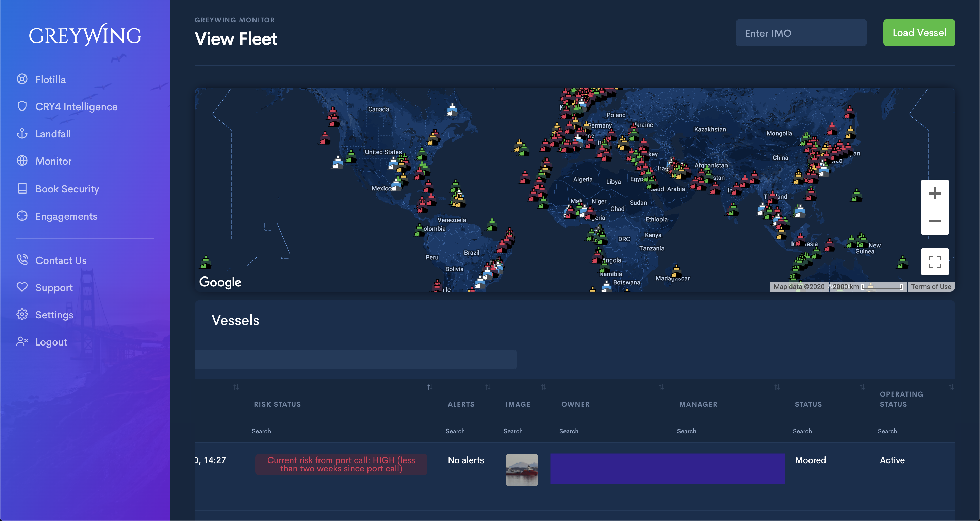
Task: Click the Book Security book icon
Action: tap(22, 189)
